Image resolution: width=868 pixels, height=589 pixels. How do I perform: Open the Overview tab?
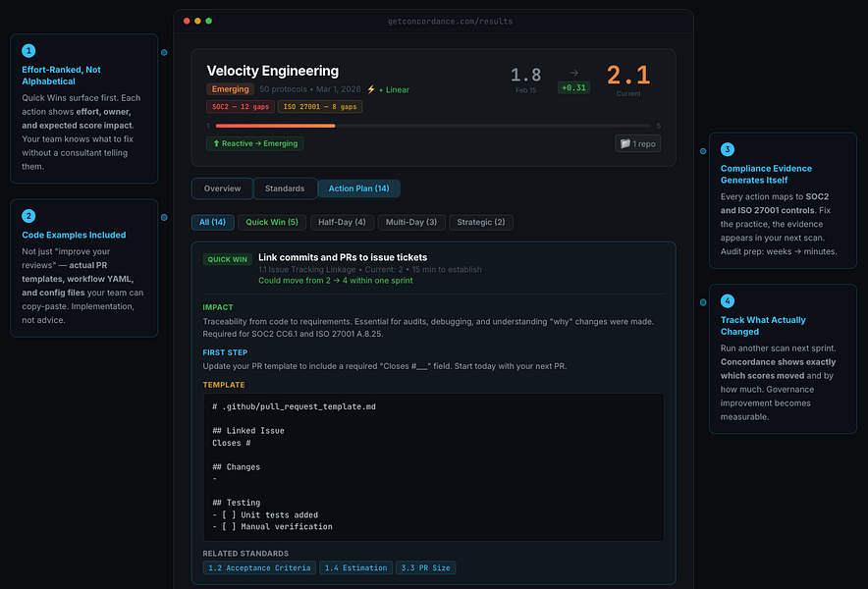[222, 188]
